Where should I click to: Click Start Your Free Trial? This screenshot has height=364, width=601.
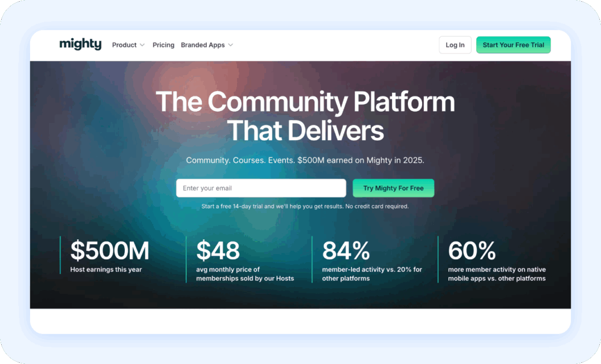513,44
